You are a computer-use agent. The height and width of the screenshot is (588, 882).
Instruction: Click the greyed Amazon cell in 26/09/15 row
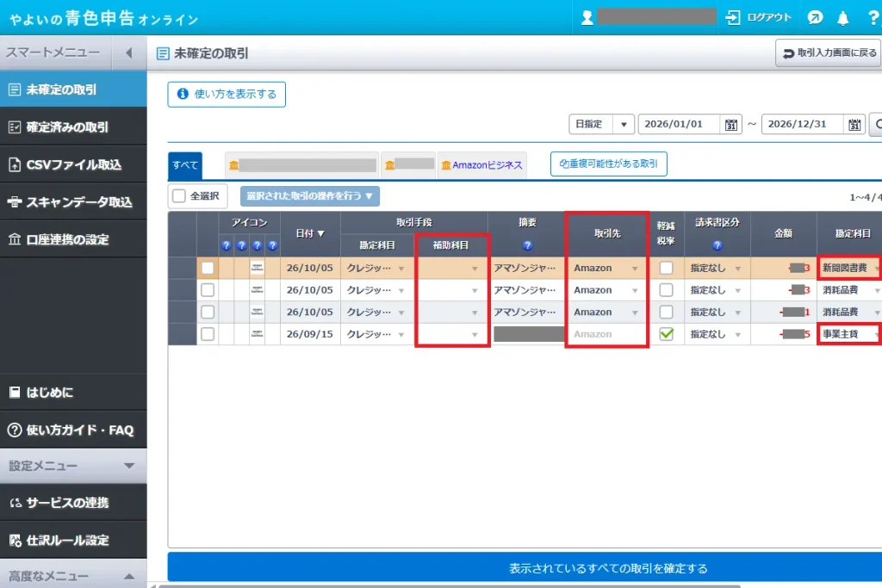[x=607, y=334]
